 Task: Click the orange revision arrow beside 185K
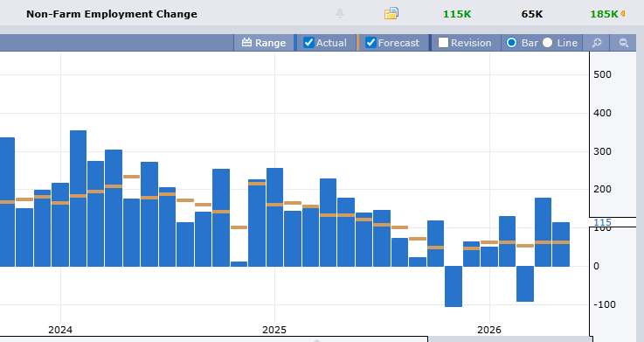pyautogui.click(x=623, y=14)
